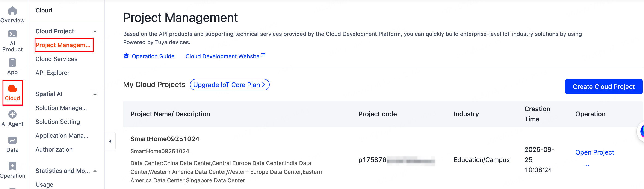This screenshot has height=189, width=644.
Task: Collapse the Statistics and Mo... section
Action: pos(95,171)
